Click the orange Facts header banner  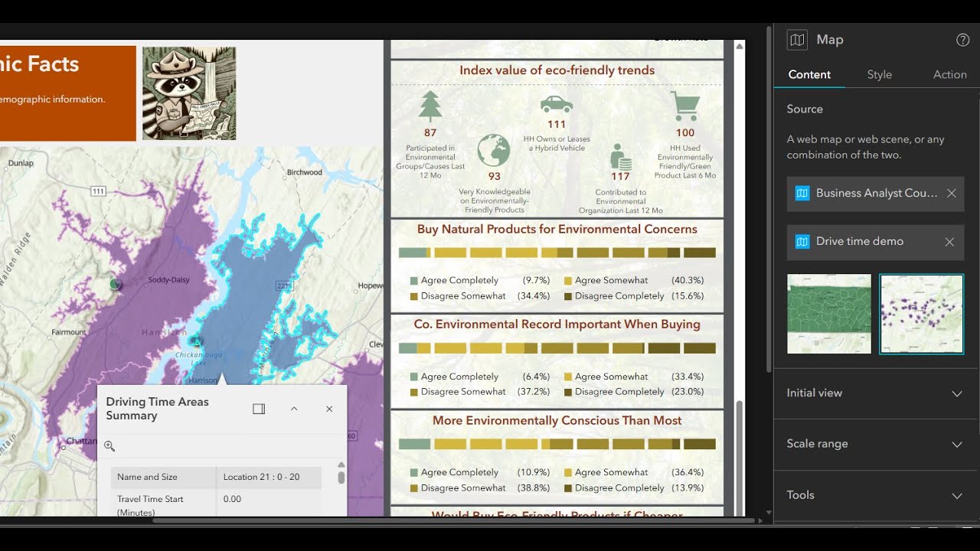point(68,93)
